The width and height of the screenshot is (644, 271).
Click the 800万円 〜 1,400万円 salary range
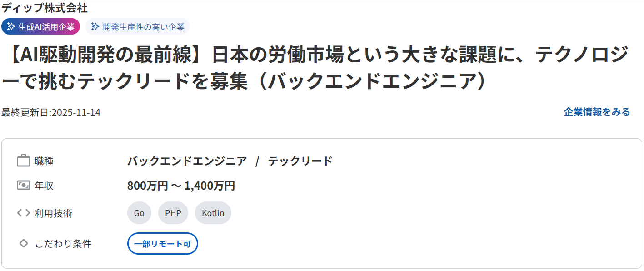coord(181,186)
